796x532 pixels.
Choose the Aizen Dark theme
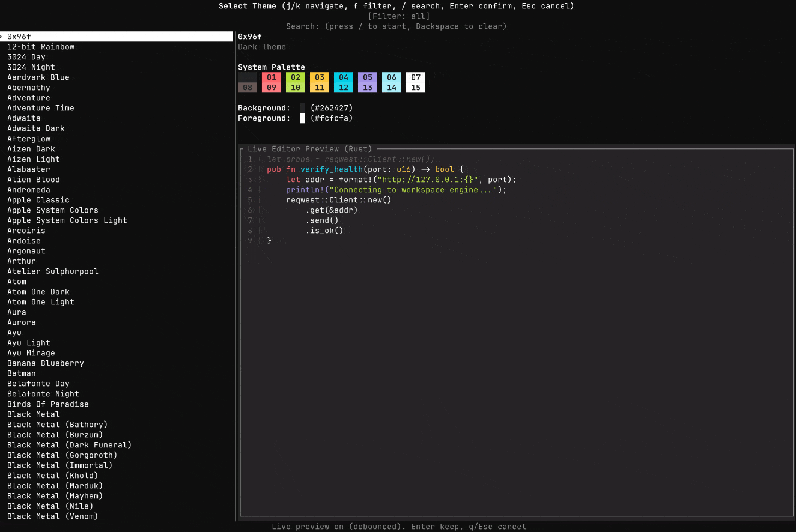coord(31,149)
